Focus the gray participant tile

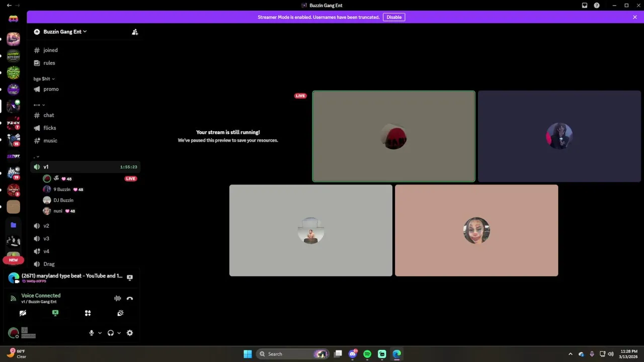311,230
